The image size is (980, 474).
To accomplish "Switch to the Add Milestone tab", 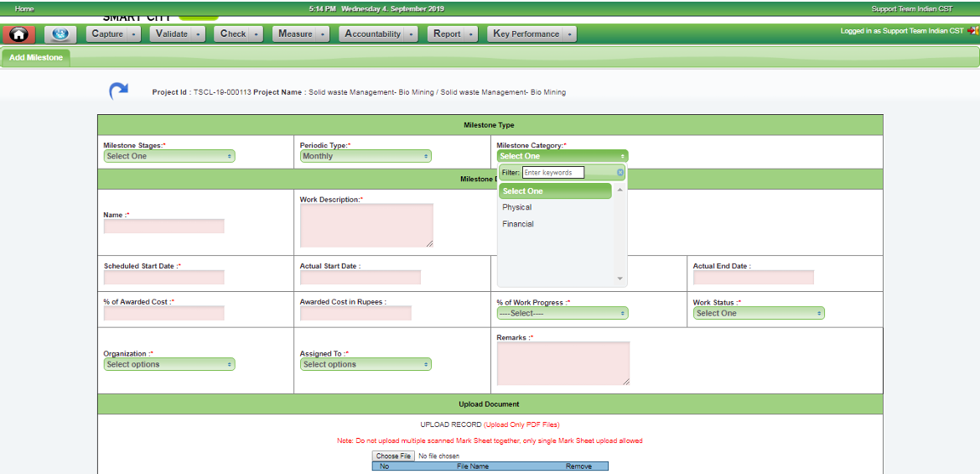I will 36,58.
